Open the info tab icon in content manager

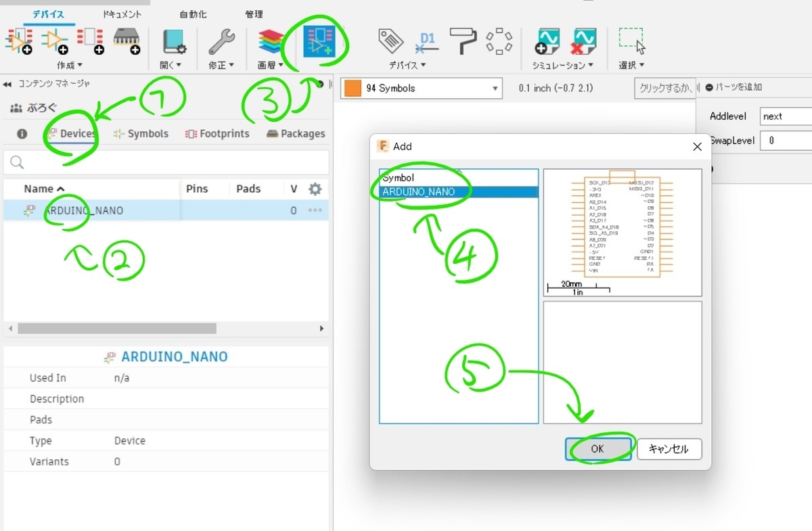click(22, 134)
